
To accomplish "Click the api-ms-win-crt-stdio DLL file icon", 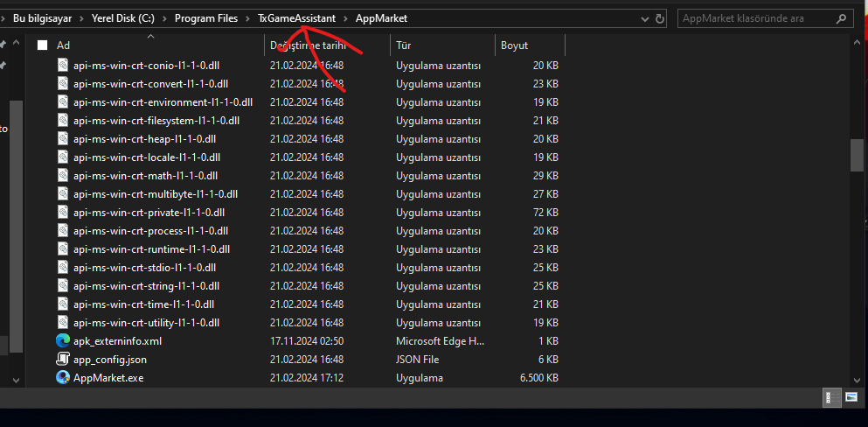I will point(63,268).
